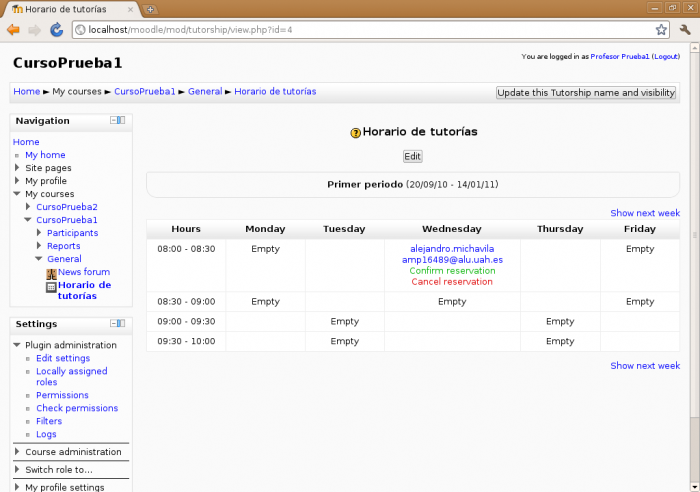Click Thursday 09:30 - 10:00 Empty cell
Image resolution: width=700 pixels, height=492 pixels.
coord(560,342)
